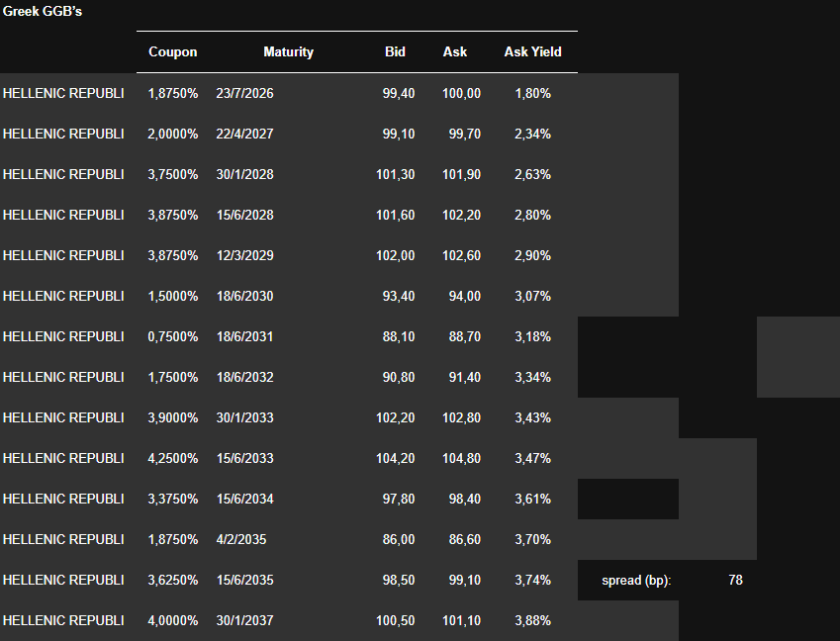Screen dimensions: 840x641
Task: Select the 30/1/2033 maturity cell
Action: [244, 417]
